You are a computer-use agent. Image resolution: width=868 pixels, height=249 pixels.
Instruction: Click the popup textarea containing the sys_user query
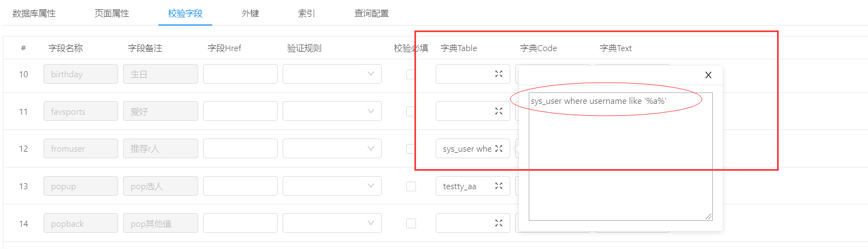620,157
